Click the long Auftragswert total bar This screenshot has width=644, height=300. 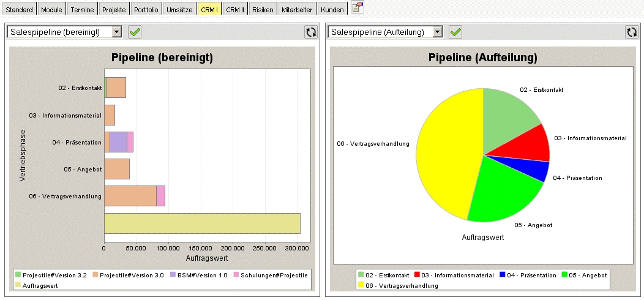[202, 223]
